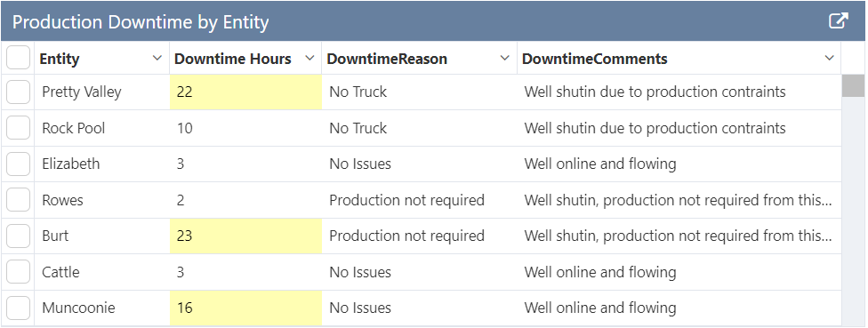
Task: Click Muncoonie's Well online and flowing comment
Action: point(679,308)
